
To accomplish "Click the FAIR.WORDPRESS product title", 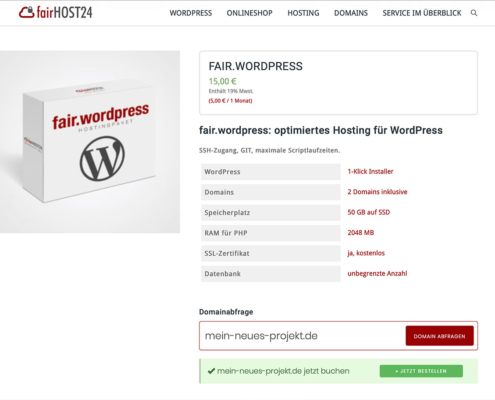I will coord(255,66).
